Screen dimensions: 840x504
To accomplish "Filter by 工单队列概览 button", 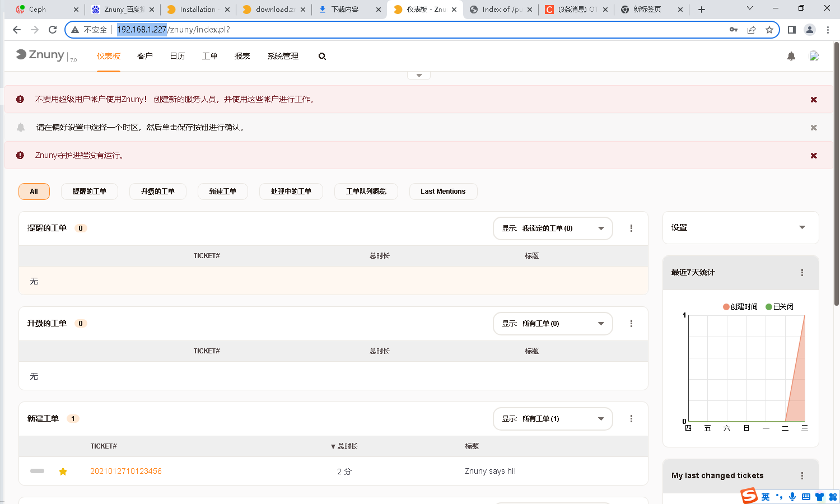I will [366, 192].
